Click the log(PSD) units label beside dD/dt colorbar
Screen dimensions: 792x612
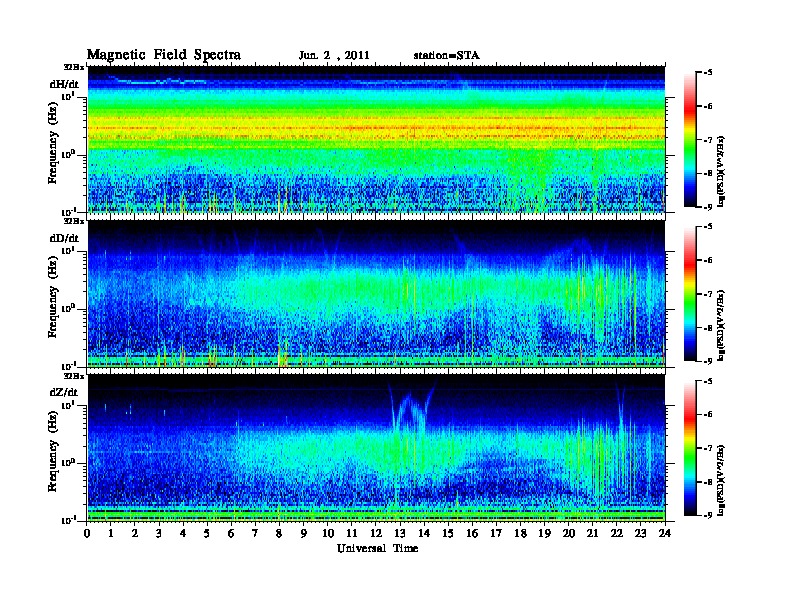pos(722,325)
